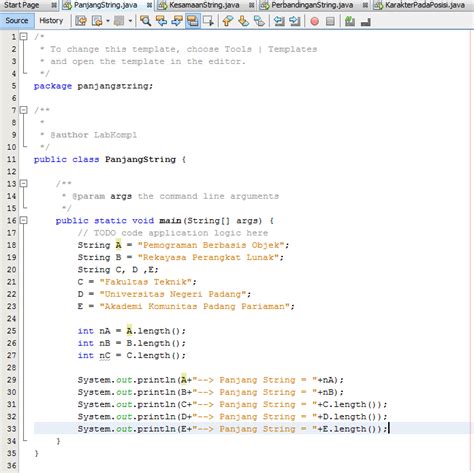Collapse the main method fold on line 16
This screenshot has width=474, height=473.
[x=23, y=220]
